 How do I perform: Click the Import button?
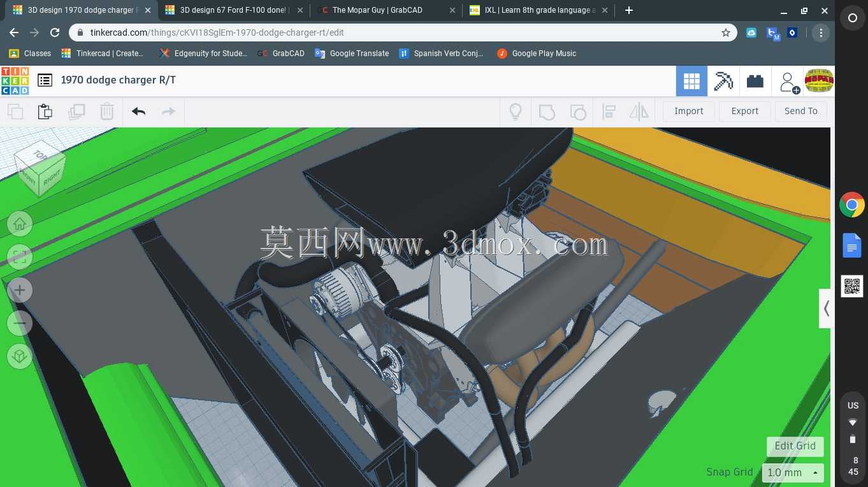coord(689,111)
